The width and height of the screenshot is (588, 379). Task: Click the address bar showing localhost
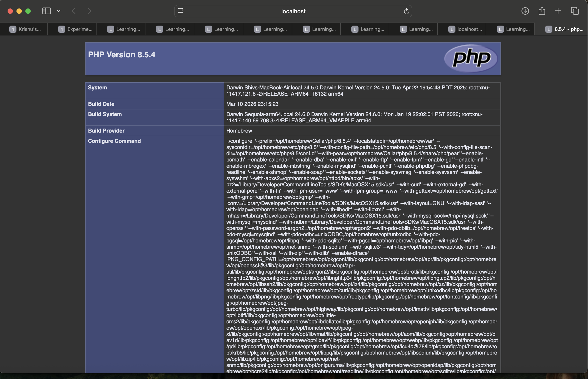293,11
